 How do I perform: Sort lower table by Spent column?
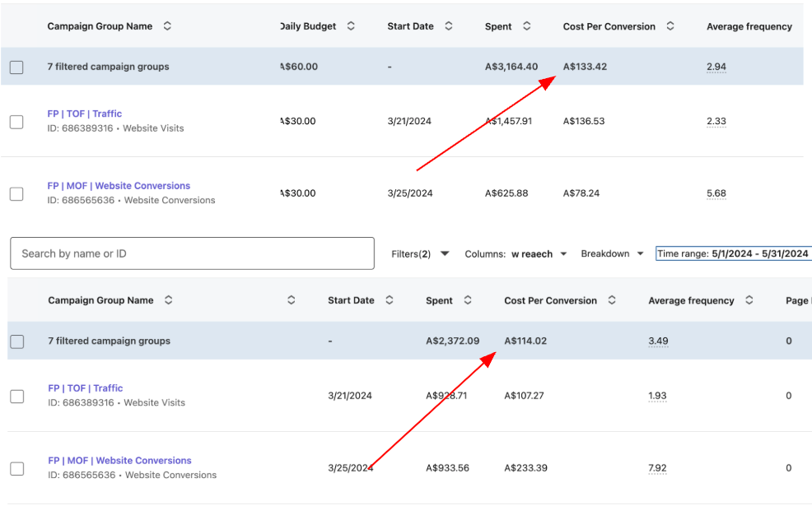coord(468,300)
